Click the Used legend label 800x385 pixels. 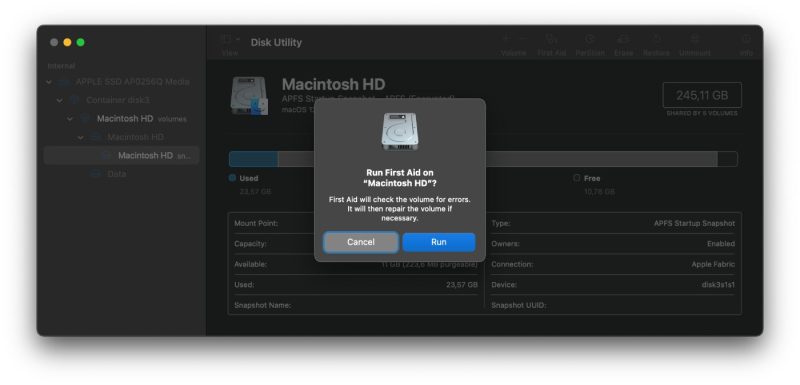coord(248,178)
